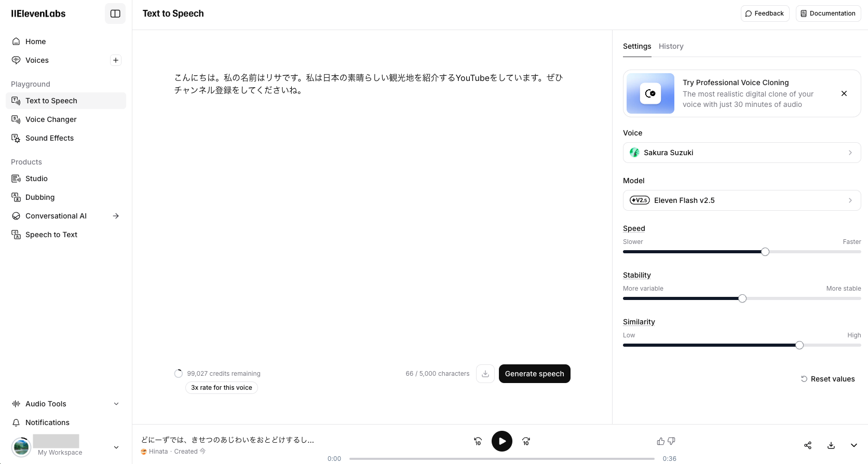This screenshot has width=868, height=464.
Task: Open Notifications
Action: [66, 422]
